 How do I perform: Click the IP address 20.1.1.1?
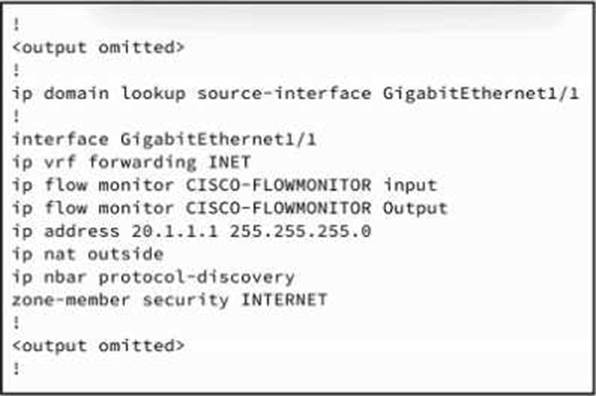click(x=175, y=231)
